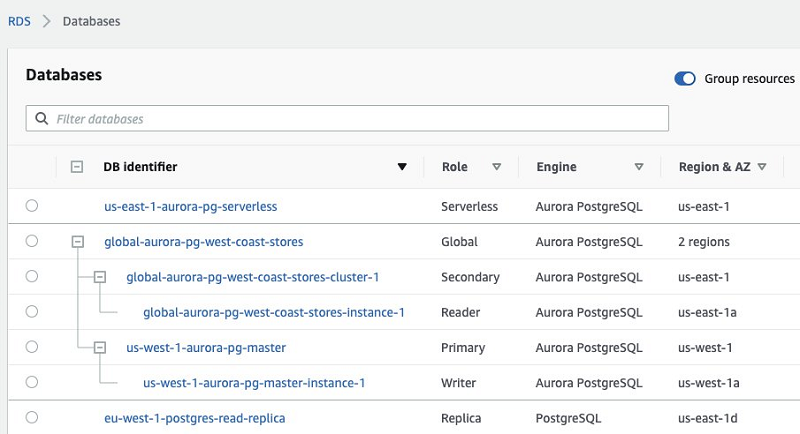Toggle the Group resources switch
The image size is (800, 434).
(x=685, y=79)
